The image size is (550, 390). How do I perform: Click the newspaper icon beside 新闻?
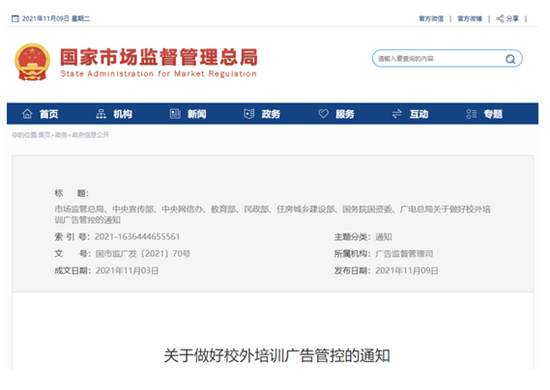pos(175,114)
